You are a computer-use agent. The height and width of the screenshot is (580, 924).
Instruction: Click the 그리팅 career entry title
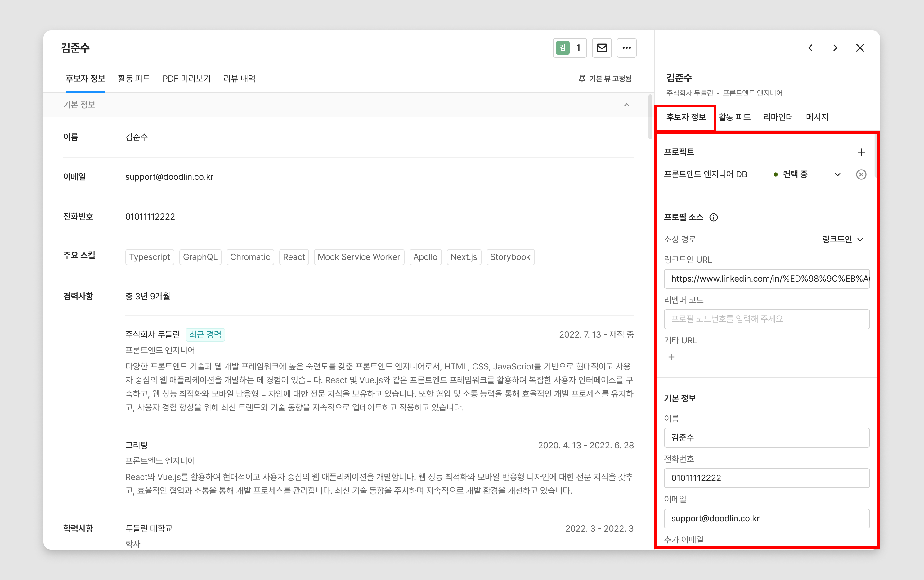pyautogui.click(x=137, y=445)
